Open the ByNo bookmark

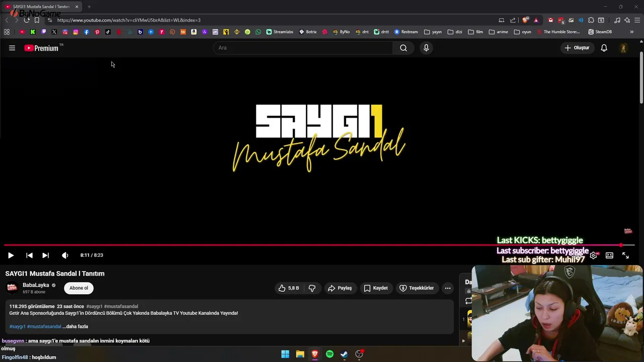click(341, 32)
